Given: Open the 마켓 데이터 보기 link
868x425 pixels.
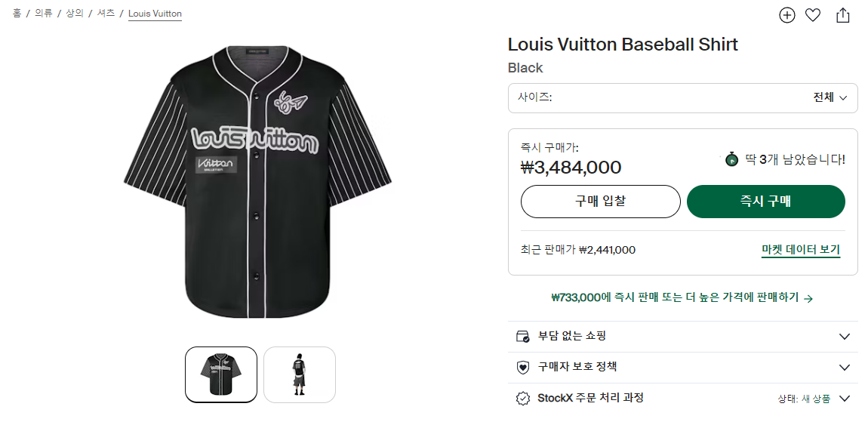Looking at the screenshot, I should pyautogui.click(x=800, y=250).
